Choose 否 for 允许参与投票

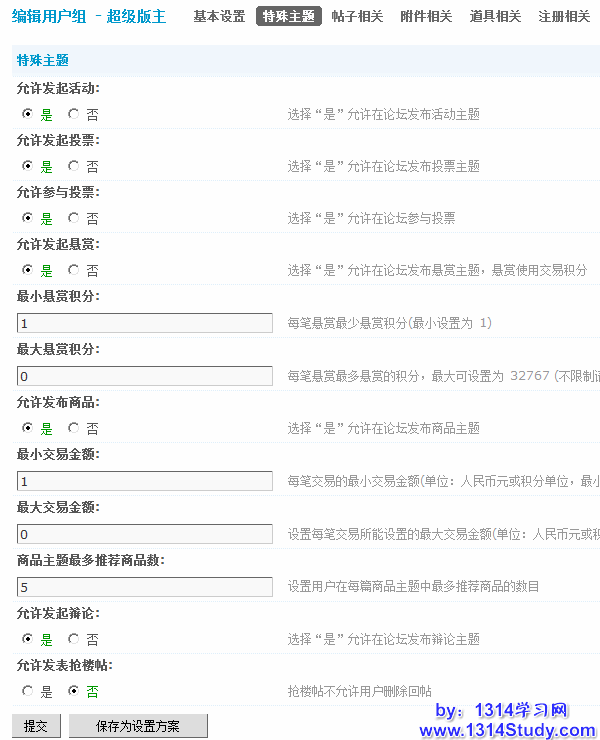74,218
